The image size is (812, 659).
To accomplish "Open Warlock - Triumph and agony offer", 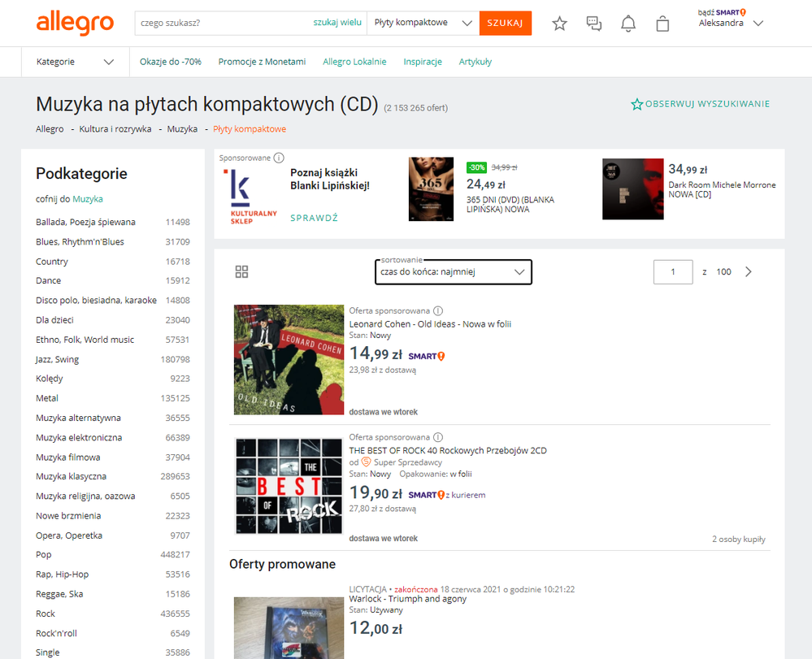I will tap(407, 599).
